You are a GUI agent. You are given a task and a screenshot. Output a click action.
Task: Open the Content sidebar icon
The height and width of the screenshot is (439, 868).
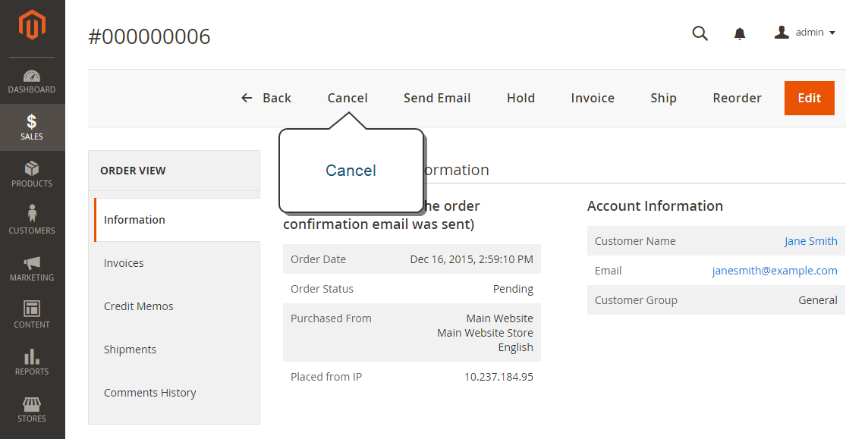(x=32, y=309)
